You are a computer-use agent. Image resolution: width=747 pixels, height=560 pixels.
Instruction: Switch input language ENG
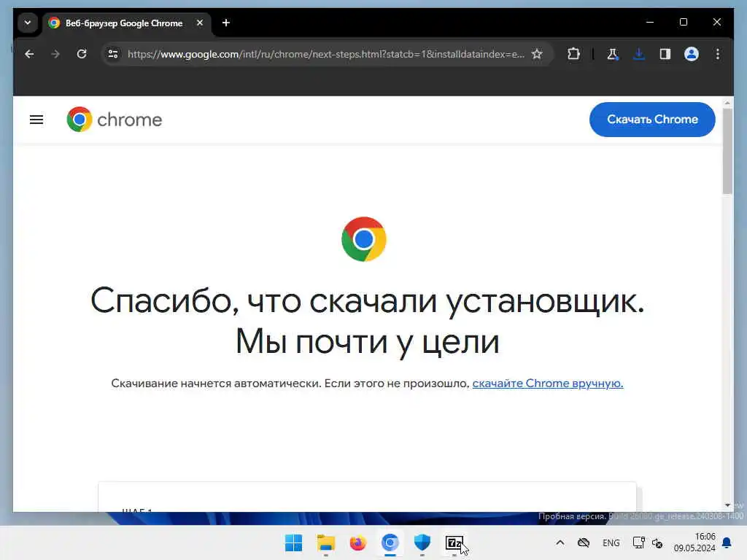pyautogui.click(x=611, y=542)
